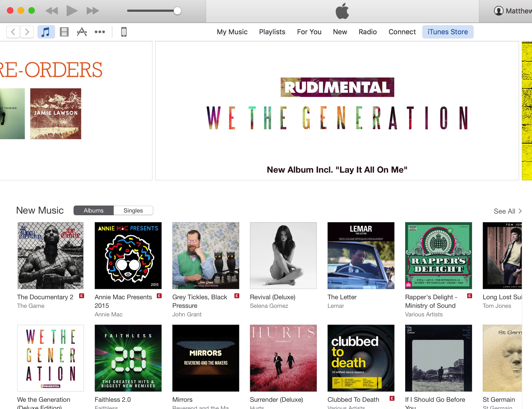The image size is (532, 409).
Task: Click the Music library note icon
Action: click(46, 32)
